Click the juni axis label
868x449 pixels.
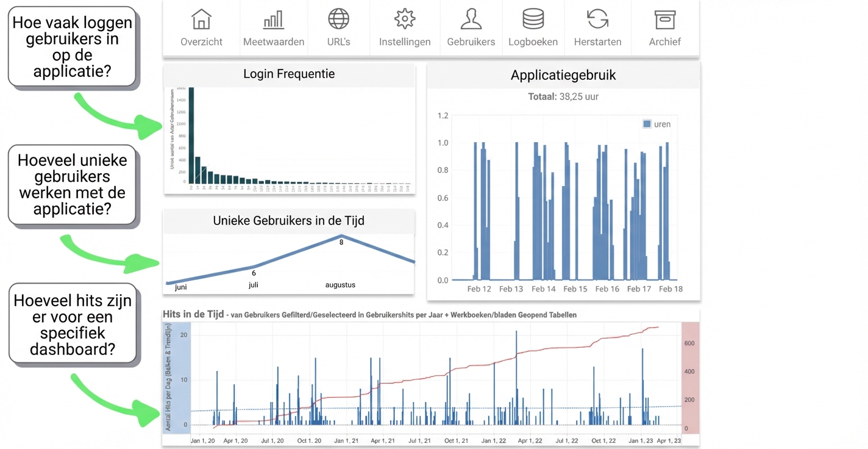pyautogui.click(x=181, y=287)
